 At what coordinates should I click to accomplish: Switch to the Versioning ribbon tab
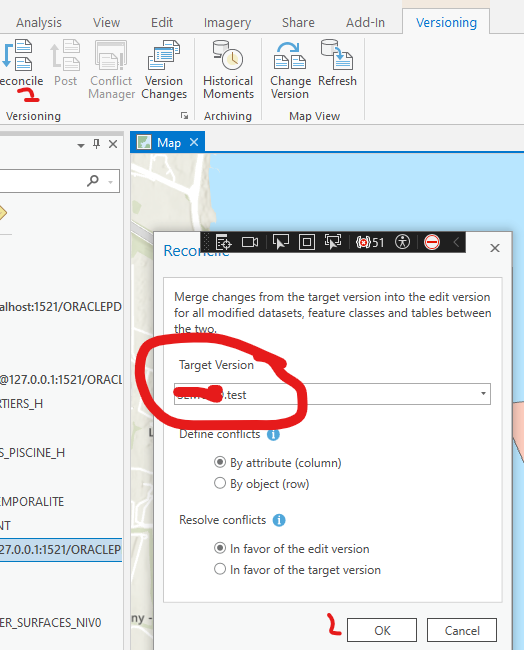[446, 22]
